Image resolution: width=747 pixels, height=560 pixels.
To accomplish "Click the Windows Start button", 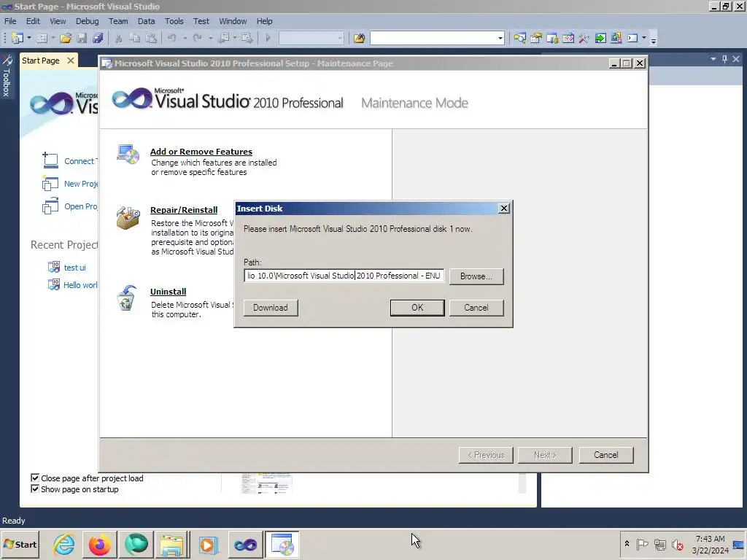I will click(x=20, y=544).
